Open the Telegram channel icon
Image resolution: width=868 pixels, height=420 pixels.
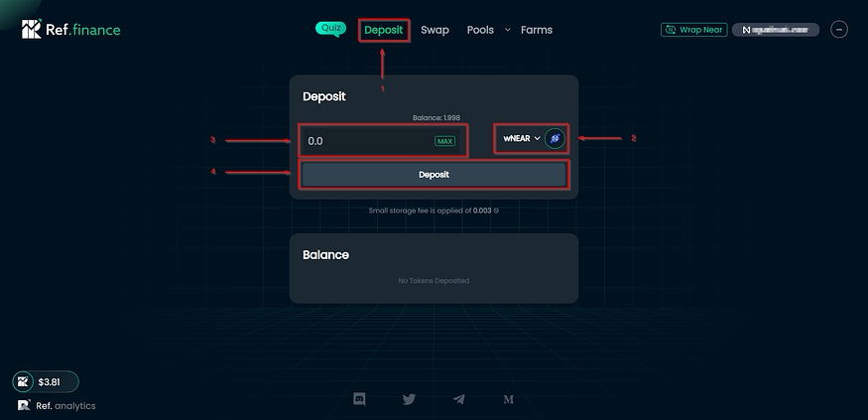pos(458,399)
